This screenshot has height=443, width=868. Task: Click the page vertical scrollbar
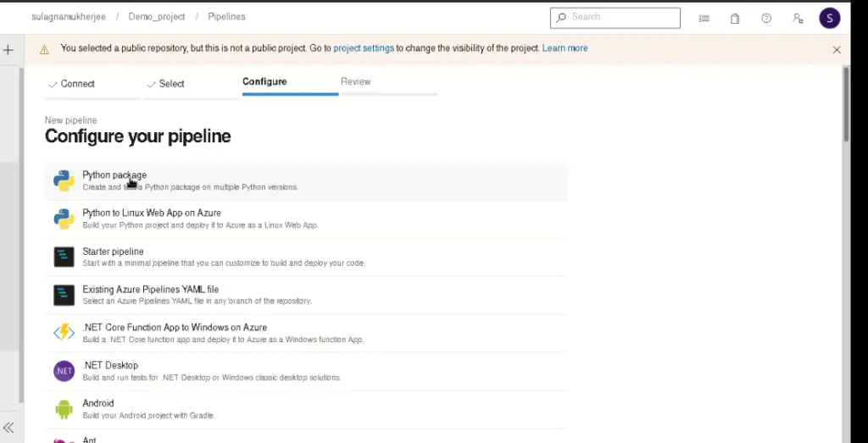click(x=846, y=104)
